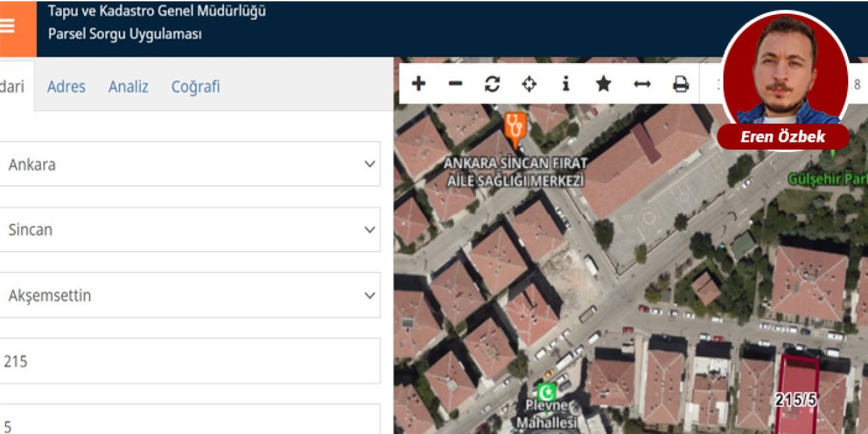Select the Coğrafi tab
Screen dimensions: 868x434
coord(195,87)
